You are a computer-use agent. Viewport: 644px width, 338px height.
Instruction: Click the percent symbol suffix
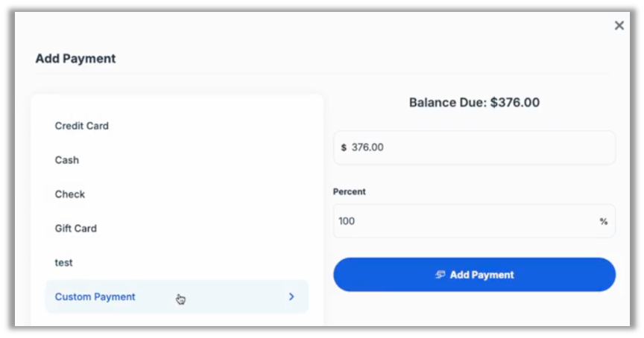(604, 221)
